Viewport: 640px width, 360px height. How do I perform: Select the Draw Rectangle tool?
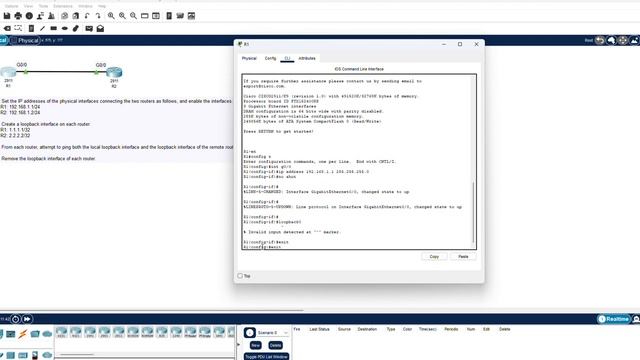tap(53, 28)
